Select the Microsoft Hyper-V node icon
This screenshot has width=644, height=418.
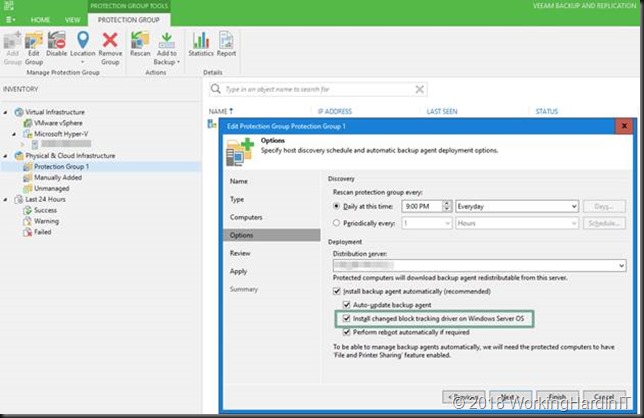point(28,134)
